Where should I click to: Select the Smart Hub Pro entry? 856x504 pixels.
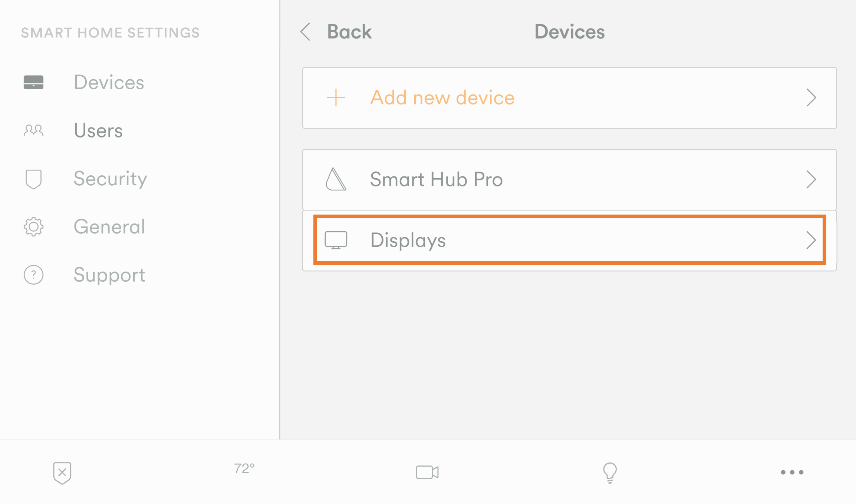coord(436,179)
